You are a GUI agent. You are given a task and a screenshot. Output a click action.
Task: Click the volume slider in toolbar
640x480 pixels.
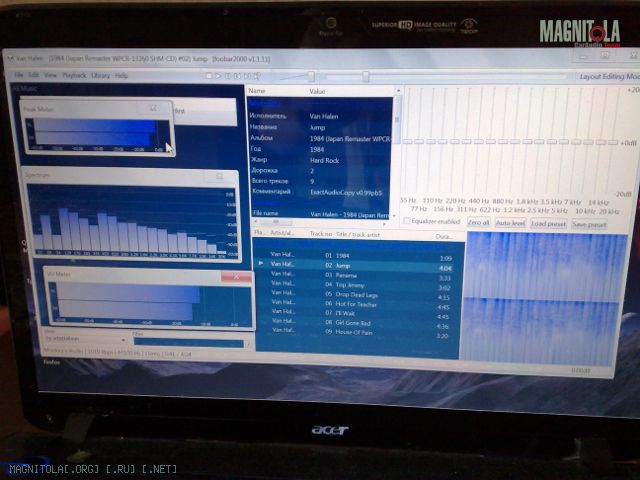pos(312,76)
